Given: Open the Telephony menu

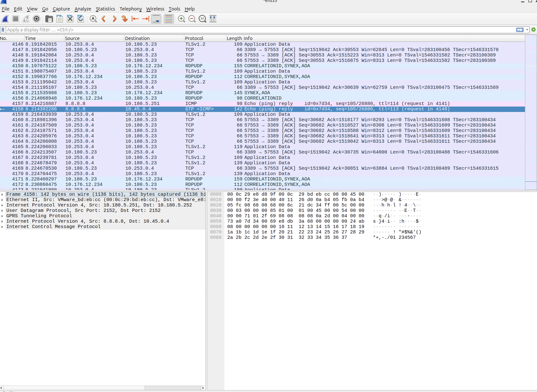Looking at the screenshot, I should [x=130, y=9].
